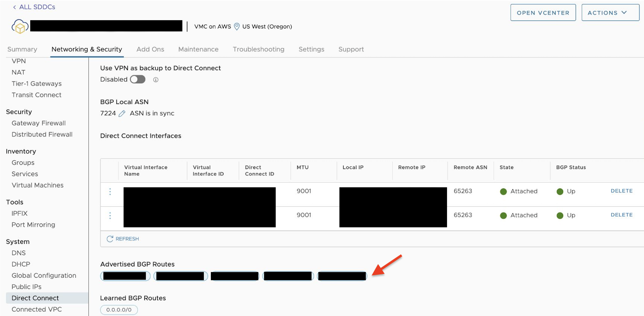Open the second interface row's three-dot menu
644x316 pixels.
coord(110,215)
